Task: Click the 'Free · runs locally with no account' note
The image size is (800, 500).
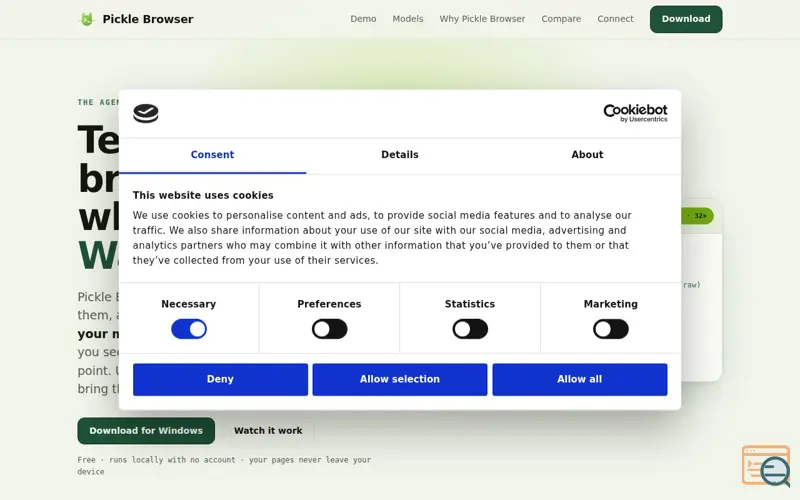Action: 224,465
